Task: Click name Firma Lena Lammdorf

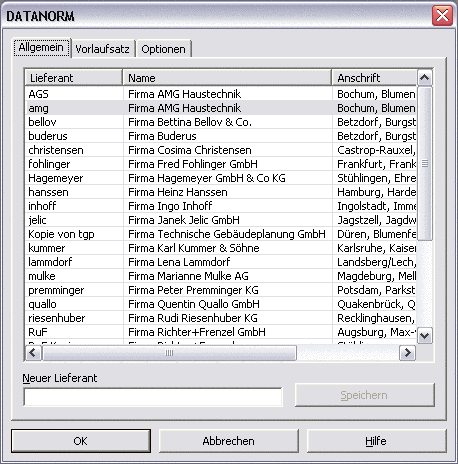Action: click(179, 262)
